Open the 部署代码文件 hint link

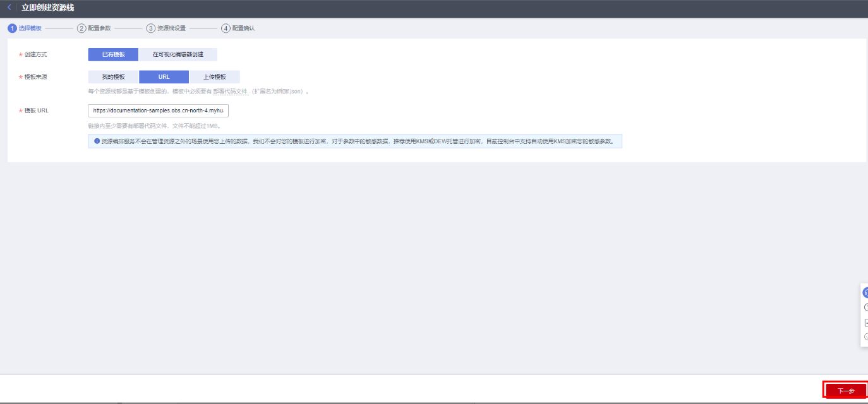click(x=230, y=92)
